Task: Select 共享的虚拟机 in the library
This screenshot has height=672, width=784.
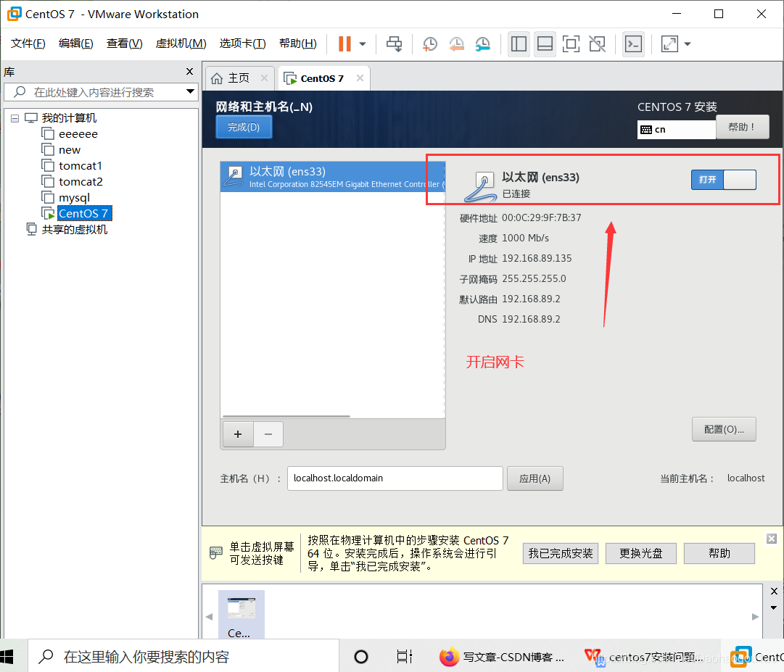Action: coord(74,229)
